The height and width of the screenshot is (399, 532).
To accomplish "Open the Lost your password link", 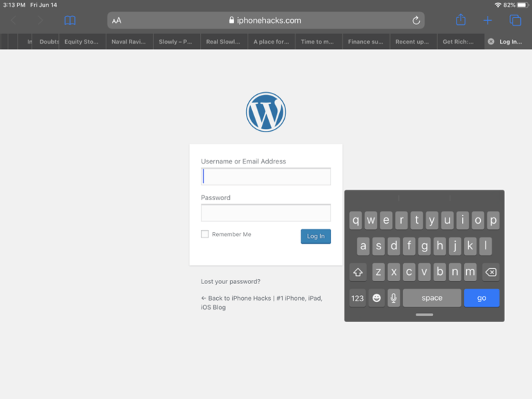I will 231,282.
